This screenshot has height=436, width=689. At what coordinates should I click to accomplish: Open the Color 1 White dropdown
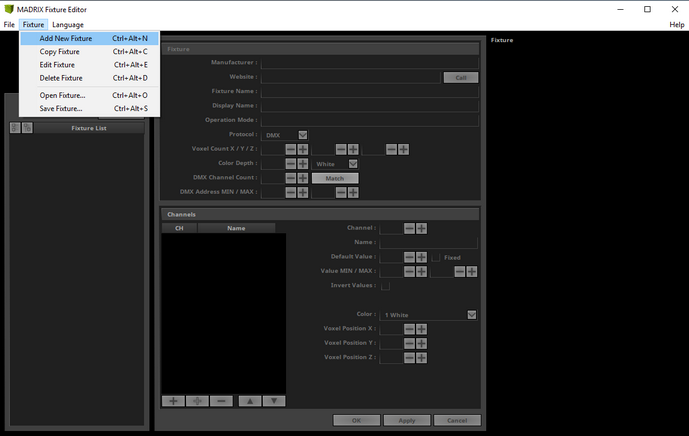click(471, 315)
